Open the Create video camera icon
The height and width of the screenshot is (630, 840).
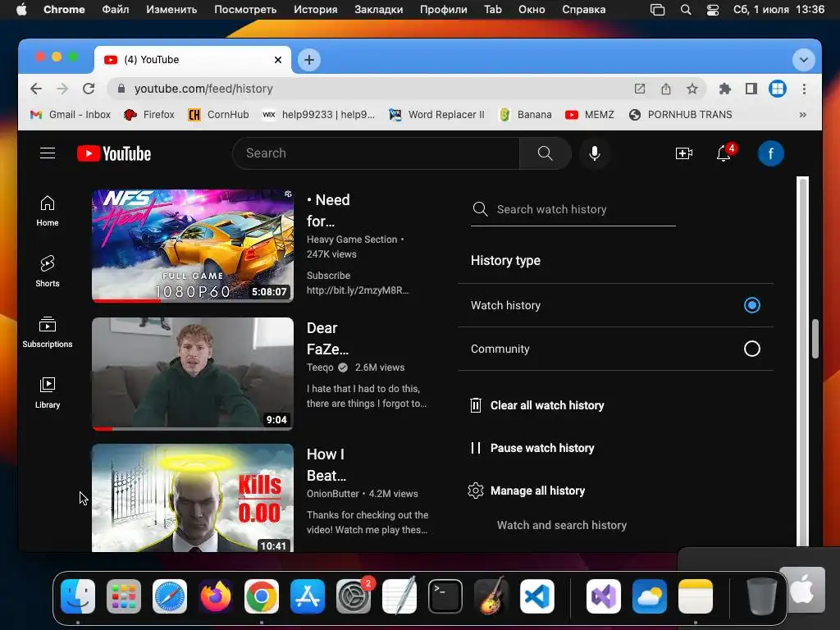click(x=683, y=153)
